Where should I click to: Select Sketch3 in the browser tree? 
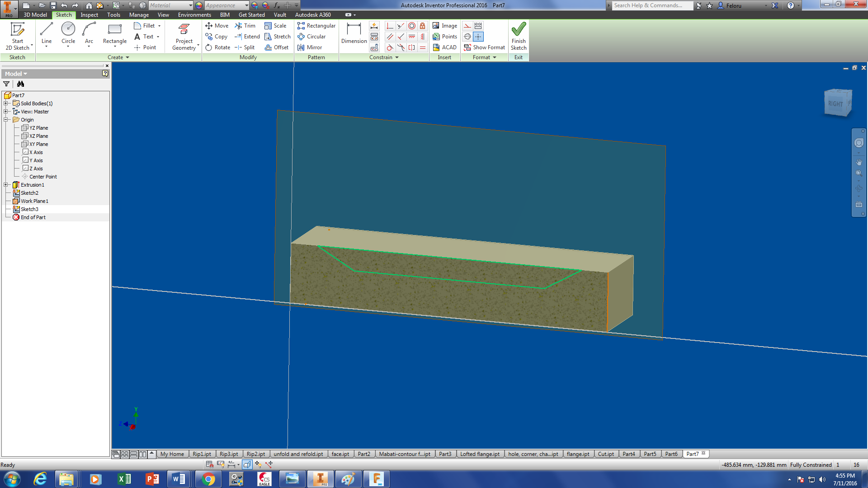point(29,209)
